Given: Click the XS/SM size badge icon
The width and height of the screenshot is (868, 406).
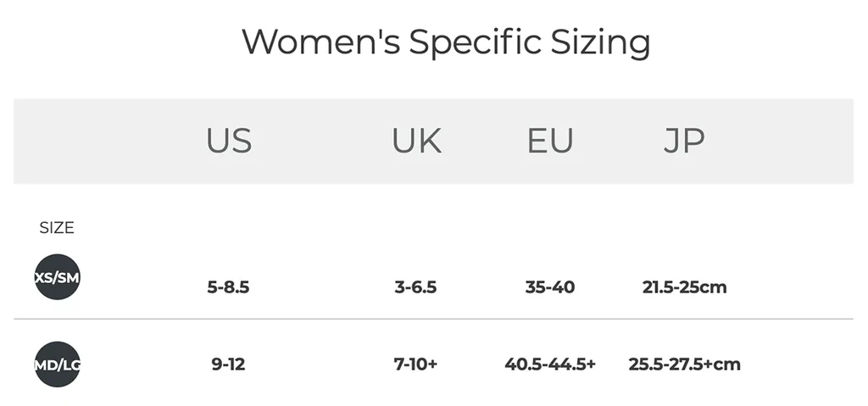Looking at the screenshot, I should click(57, 276).
